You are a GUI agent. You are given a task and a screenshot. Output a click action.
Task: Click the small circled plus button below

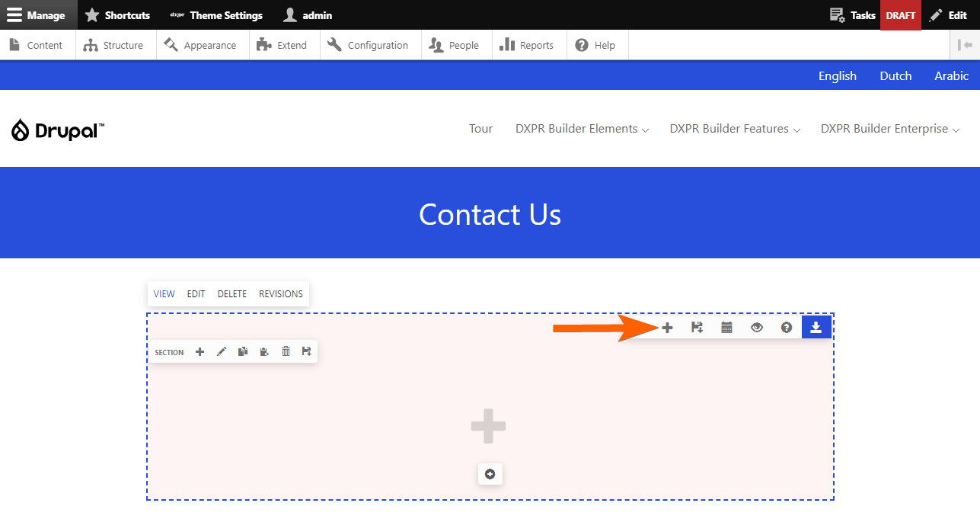(490, 474)
